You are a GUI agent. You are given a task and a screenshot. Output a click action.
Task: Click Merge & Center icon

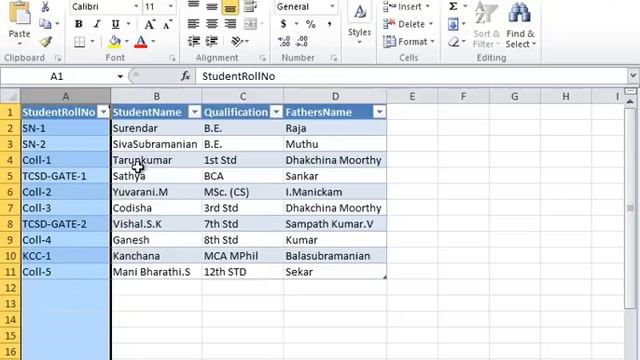(x=250, y=24)
